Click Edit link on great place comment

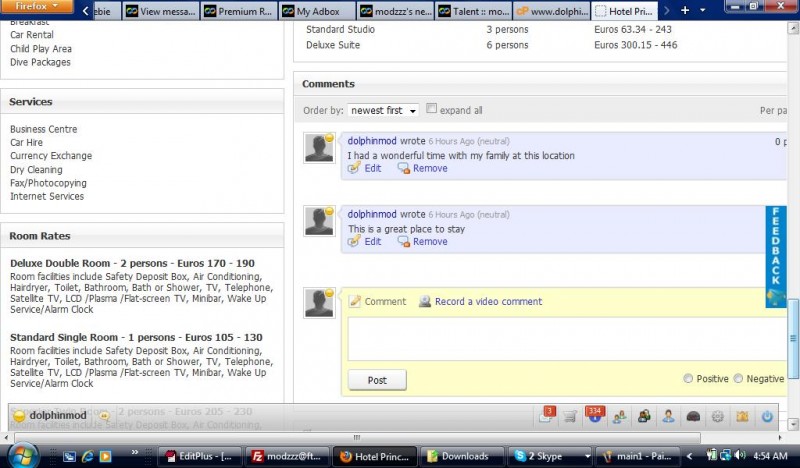(x=372, y=241)
